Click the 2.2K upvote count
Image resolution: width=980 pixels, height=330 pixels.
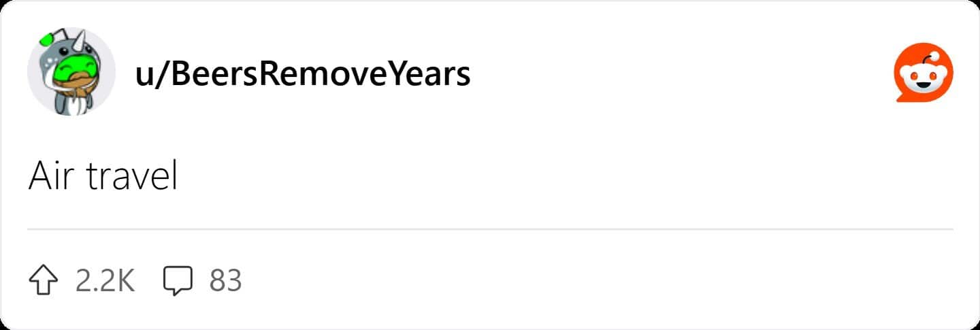[x=105, y=281]
